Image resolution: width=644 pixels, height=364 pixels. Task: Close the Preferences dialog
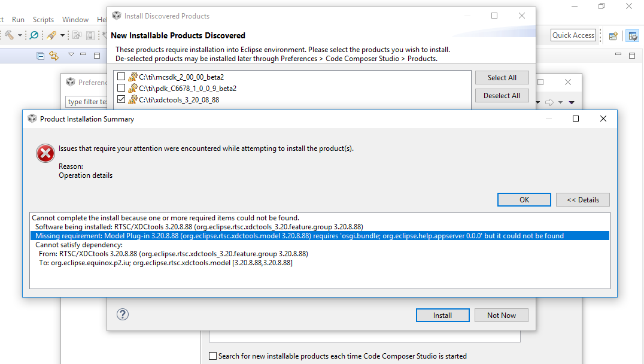[567, 82]
